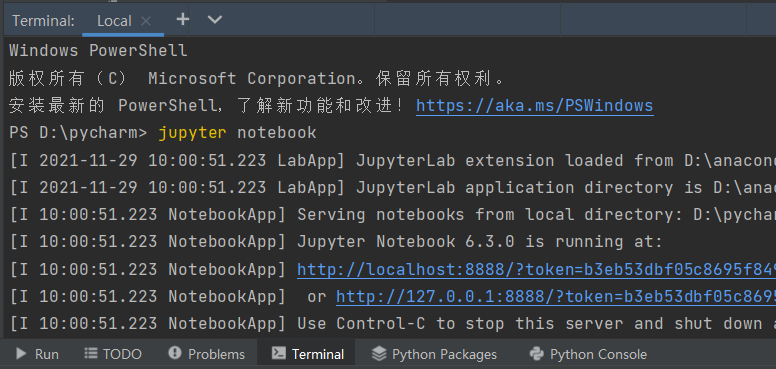Click 'JupyterLab extension loaded from' line
This screenshot has height=369, width=776.
click(393, 160)
